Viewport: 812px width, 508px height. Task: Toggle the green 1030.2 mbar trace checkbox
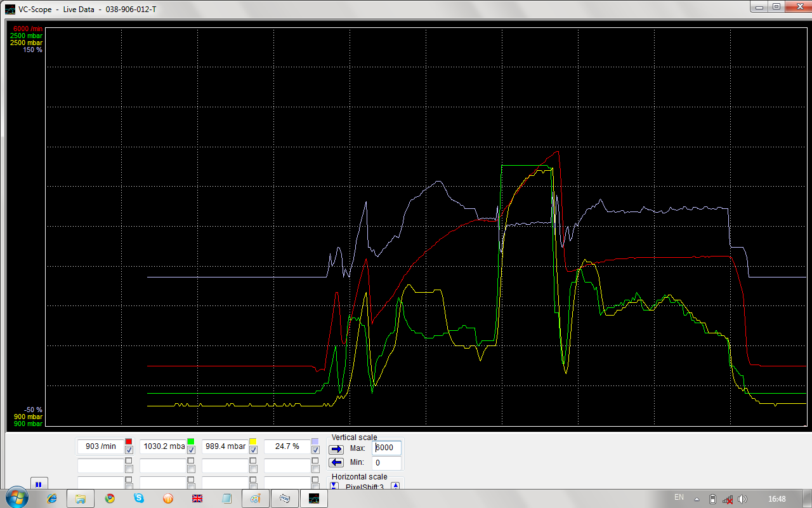pos(191,450)
